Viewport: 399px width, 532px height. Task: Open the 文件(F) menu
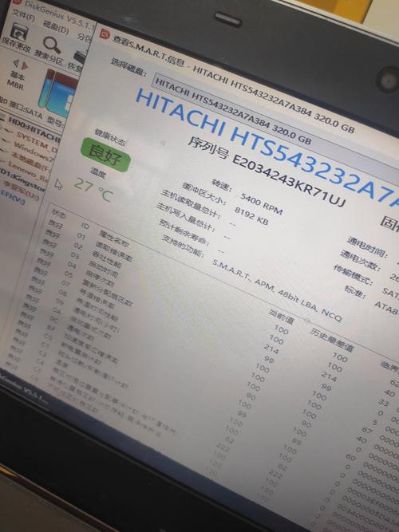point(23,16)
